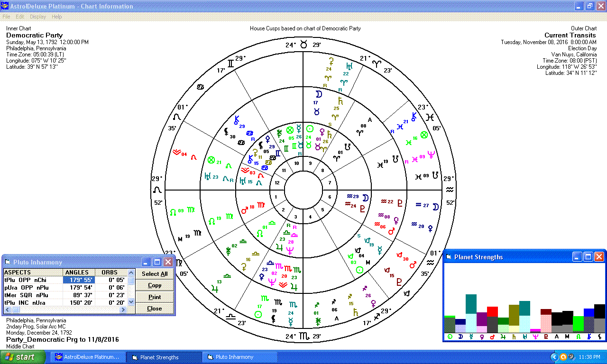The width and height of the screenshot is (607, 364).
Task: Click the highlighted angle cell 179° 55'
Action: pos(79,280)
